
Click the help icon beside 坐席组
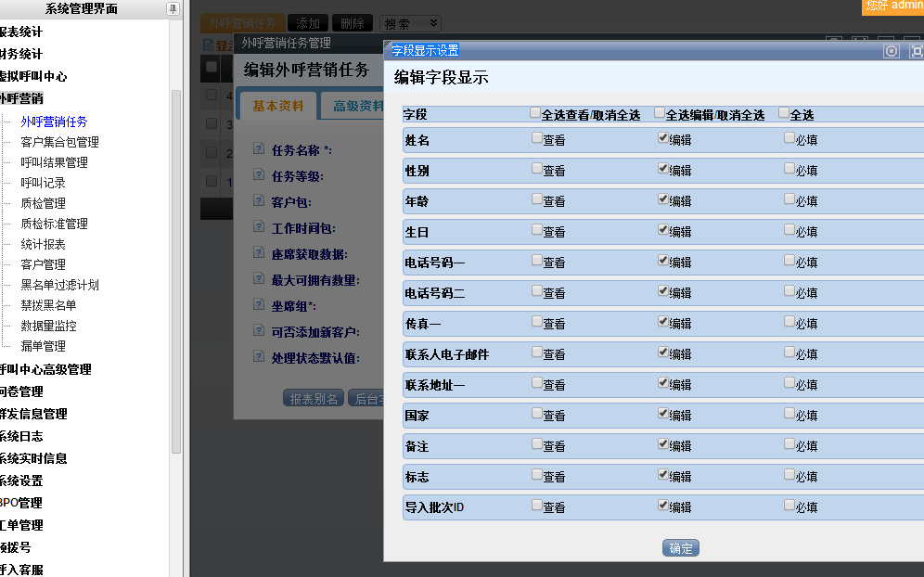coord(259,305)
